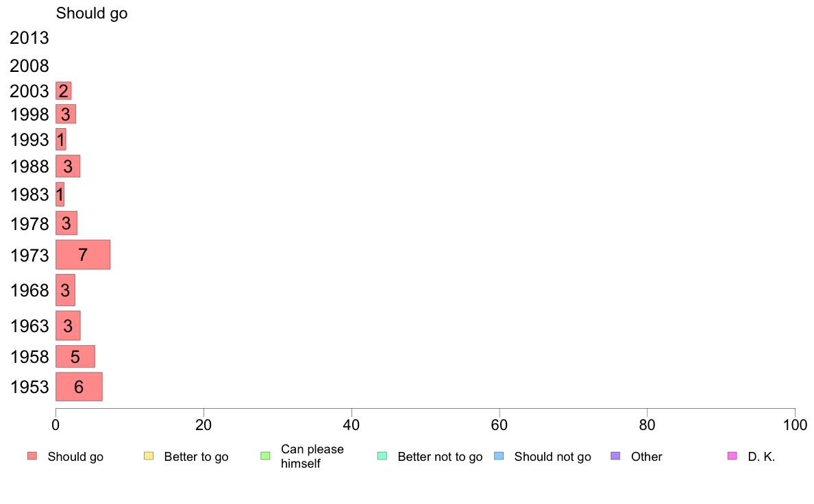Select the 1953 bar showing 6
The height and width of the screenshot is (504, 814).
click(x=79, y=387)
